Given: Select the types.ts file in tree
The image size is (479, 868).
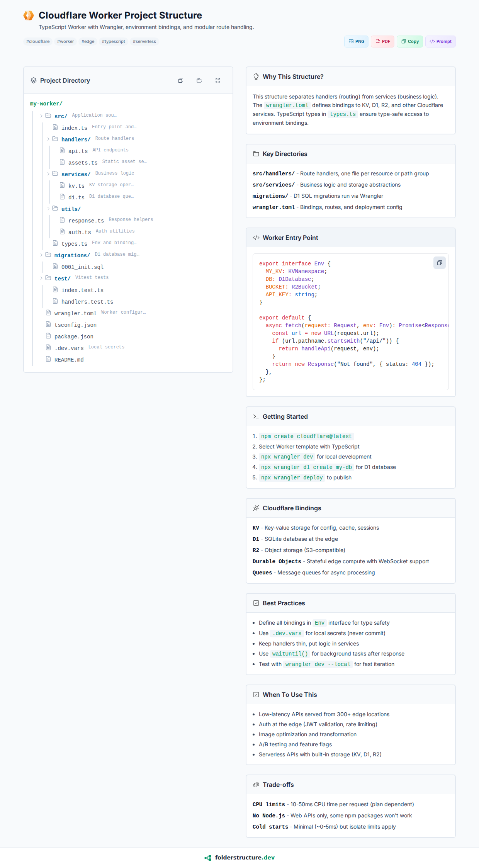Looking at the screenshot, I should tap(74, 244).
